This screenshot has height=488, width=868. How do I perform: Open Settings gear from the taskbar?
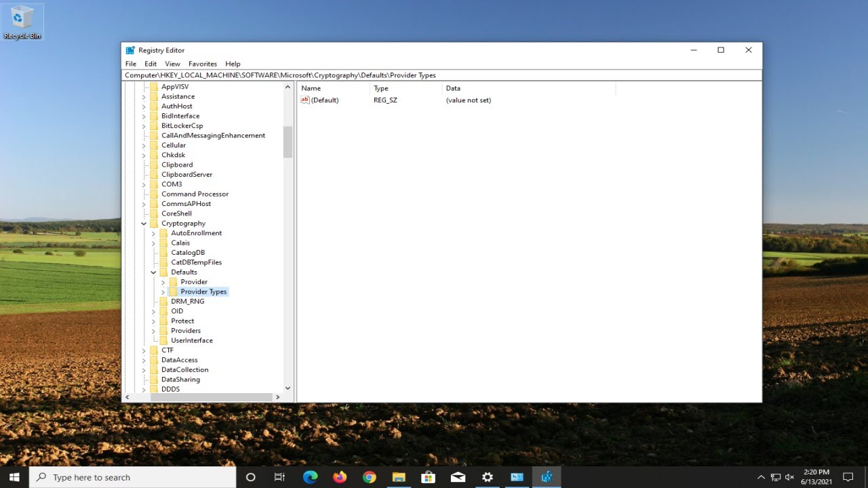coord(487,477)
